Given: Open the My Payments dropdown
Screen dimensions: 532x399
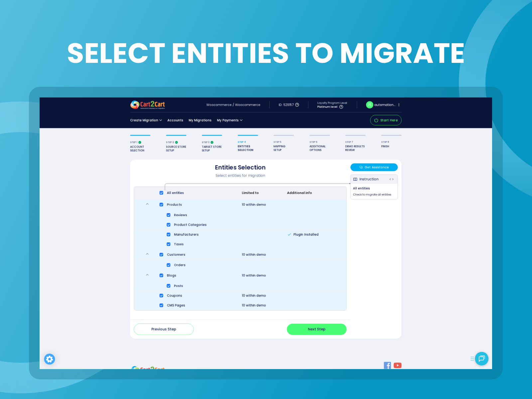Looking at the screenshot, I should pos(230,120).
